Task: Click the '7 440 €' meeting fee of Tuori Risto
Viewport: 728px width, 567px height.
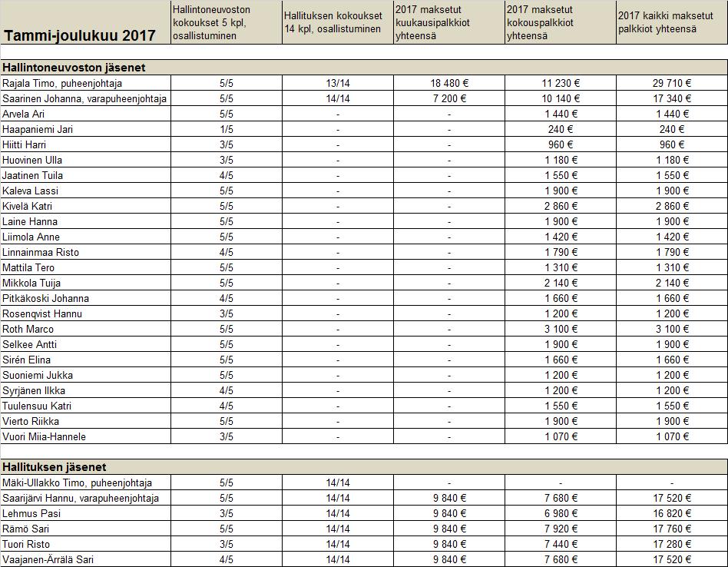Action: pyautogui.click(x=561, y=544)
